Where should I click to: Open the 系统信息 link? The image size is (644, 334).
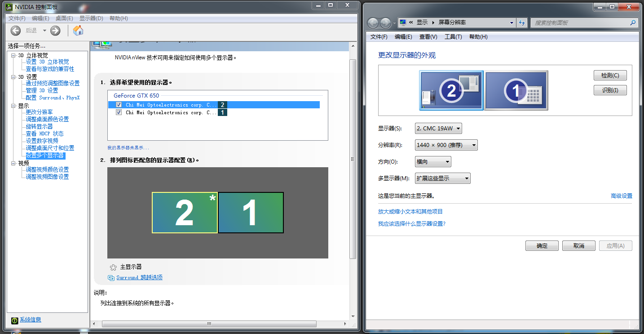(31, 320)
